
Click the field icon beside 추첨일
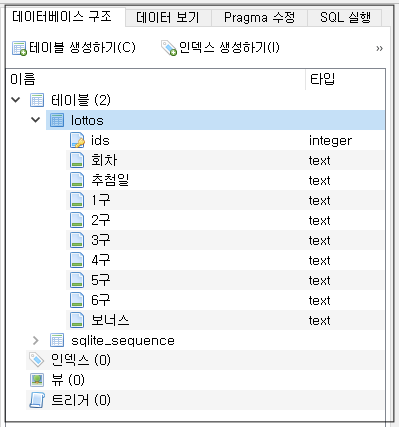coord(77,180)
